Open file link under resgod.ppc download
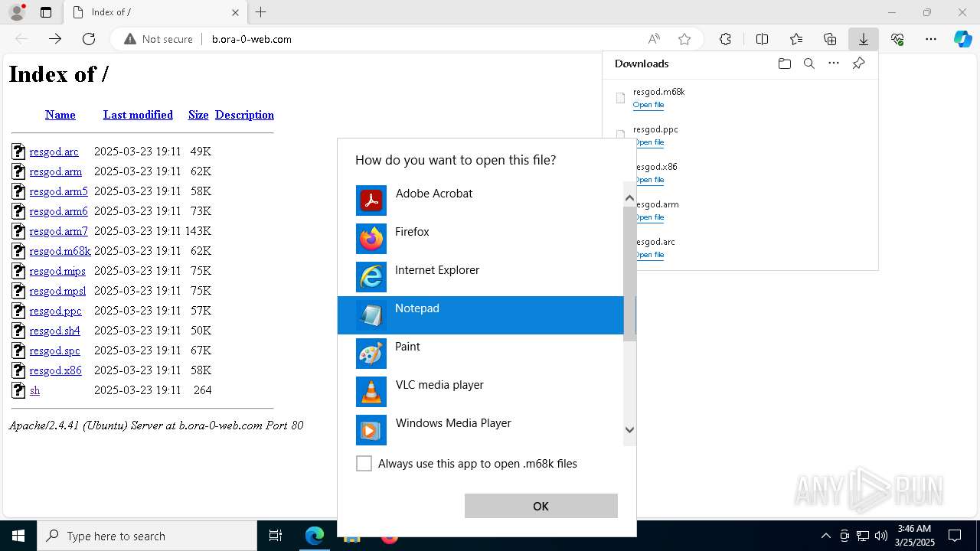Viewport: 980px width, 551px height. (648, 142)
